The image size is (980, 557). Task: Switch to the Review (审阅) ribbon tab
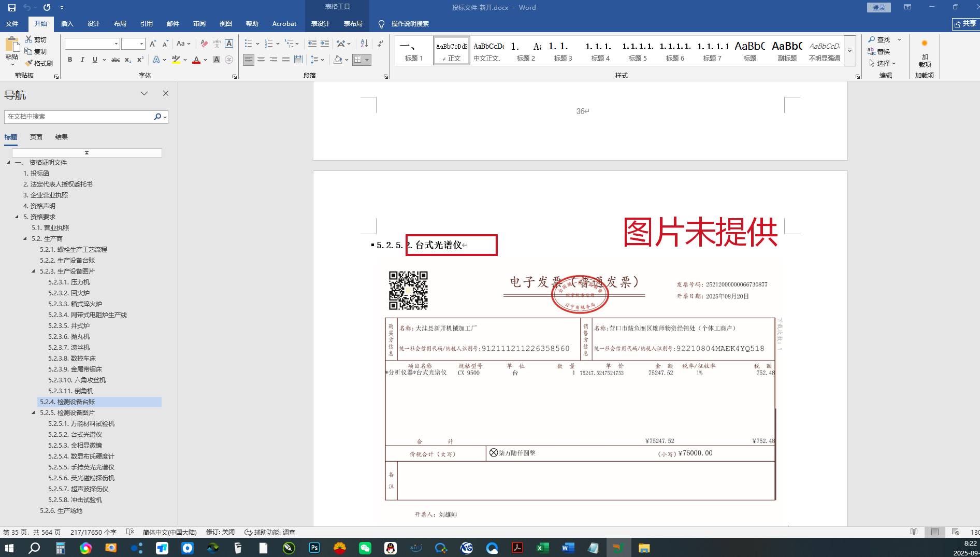(x=199, y=24)
